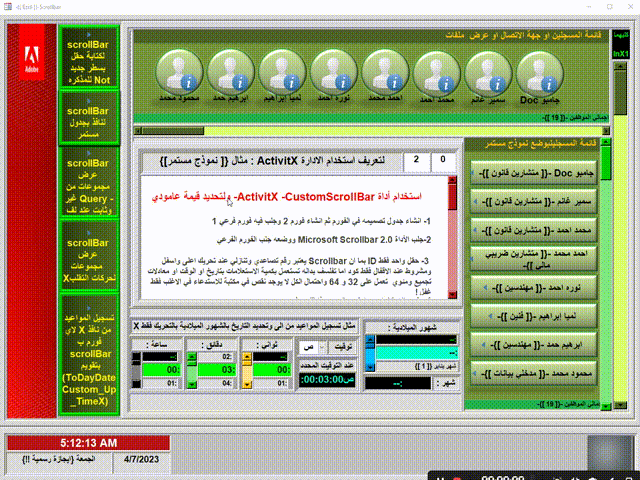
Task: Click the blue months scrollbar up arrow
Action: click(x=370, y=339)
